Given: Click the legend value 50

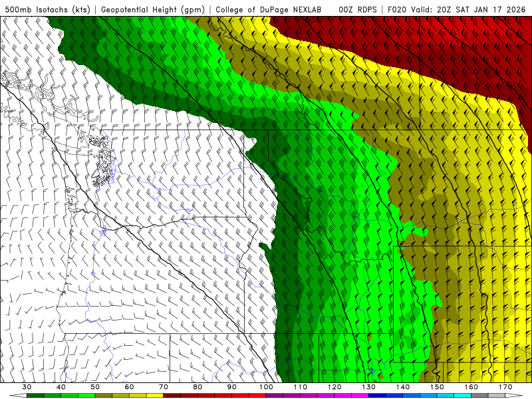Looking at the screenshot, I should (95, 387).
